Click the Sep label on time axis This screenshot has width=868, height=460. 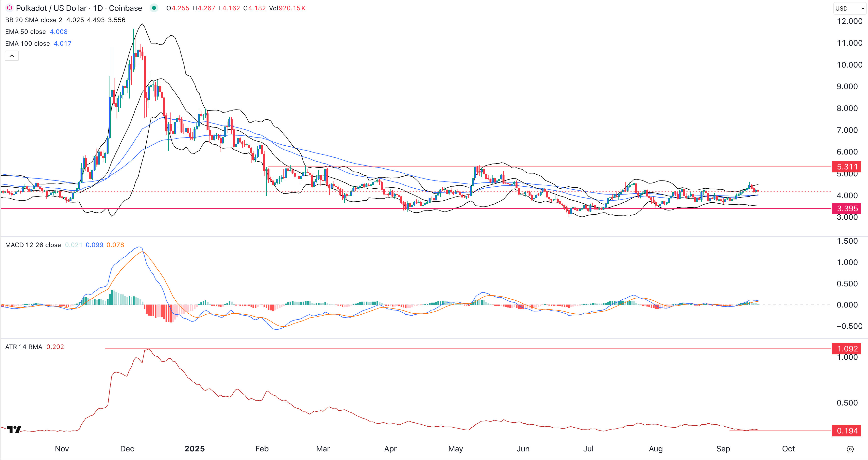[x=723, y=449]
